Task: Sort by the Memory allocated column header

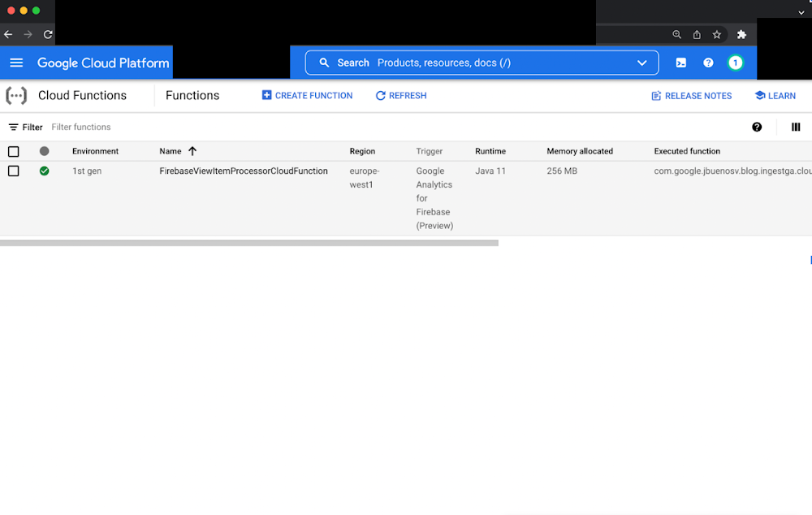Action: pyautogui.click(x=580, y=151)
